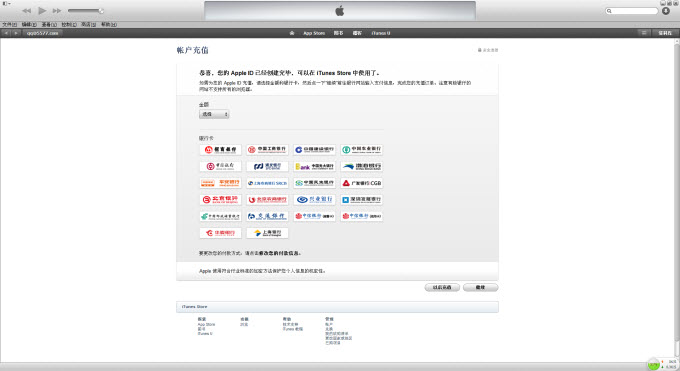Choose the ICBC bank card option

(x=267, y=150)
